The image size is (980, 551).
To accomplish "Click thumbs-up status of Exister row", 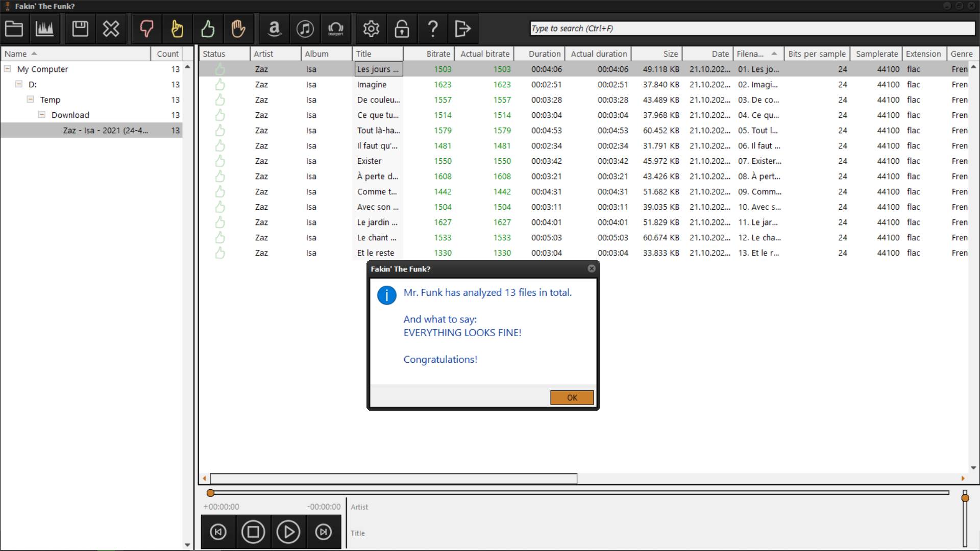I will (220, 161).
